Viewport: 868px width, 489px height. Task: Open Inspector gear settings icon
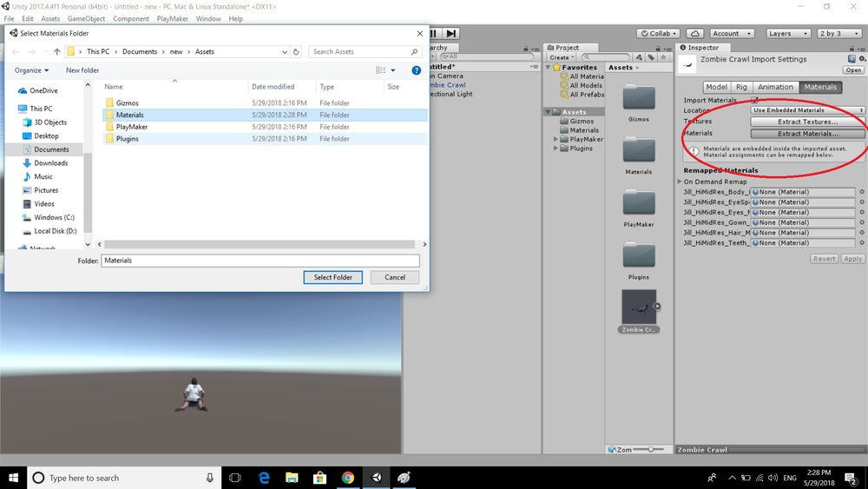click(862, 59)
